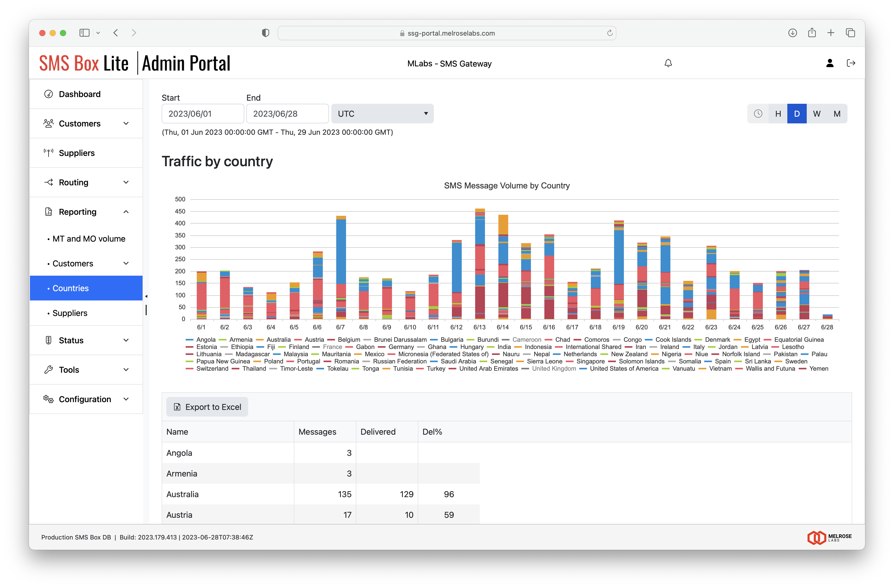
Task: Click the Angola legend color swatch
Action: tap(190, 340)
